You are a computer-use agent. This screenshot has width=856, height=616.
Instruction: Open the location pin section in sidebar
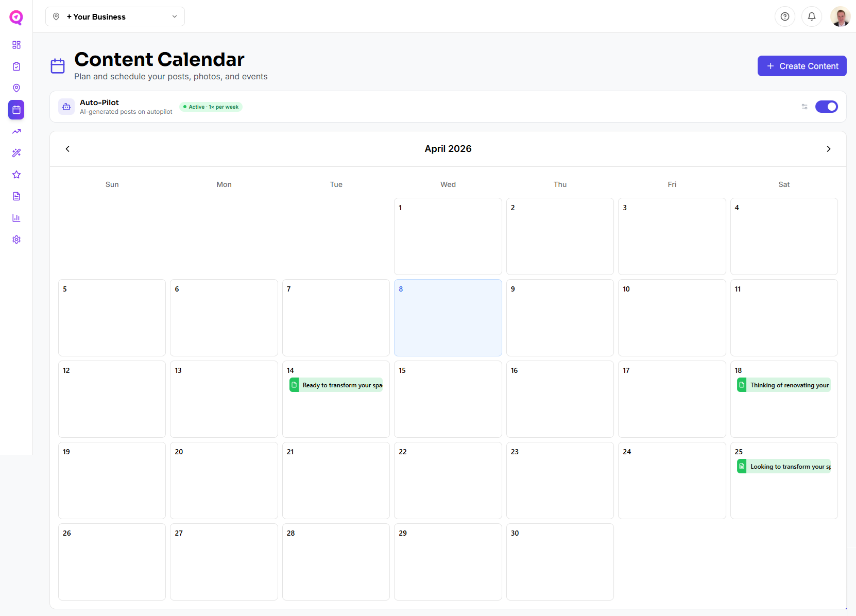[16, 88]
